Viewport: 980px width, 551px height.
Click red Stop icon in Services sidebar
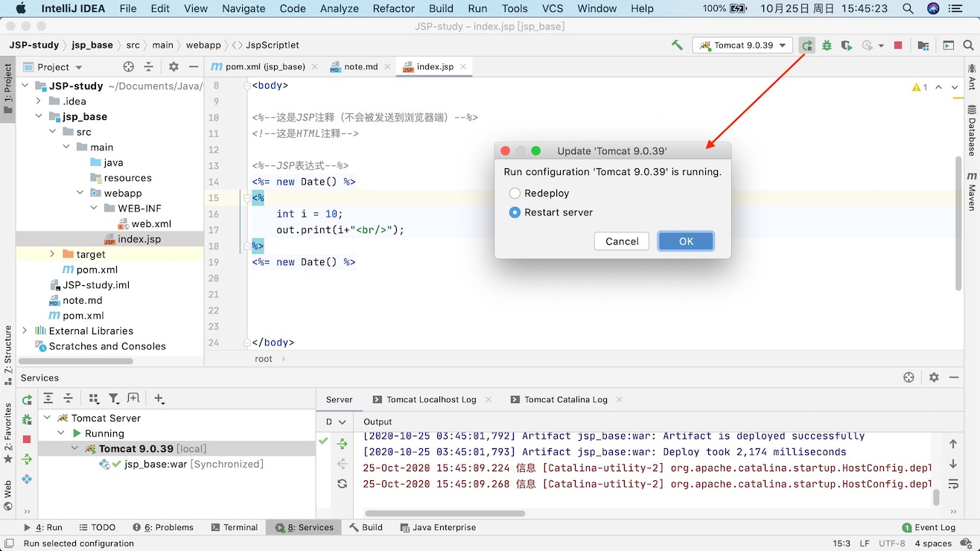click(27, 439)
